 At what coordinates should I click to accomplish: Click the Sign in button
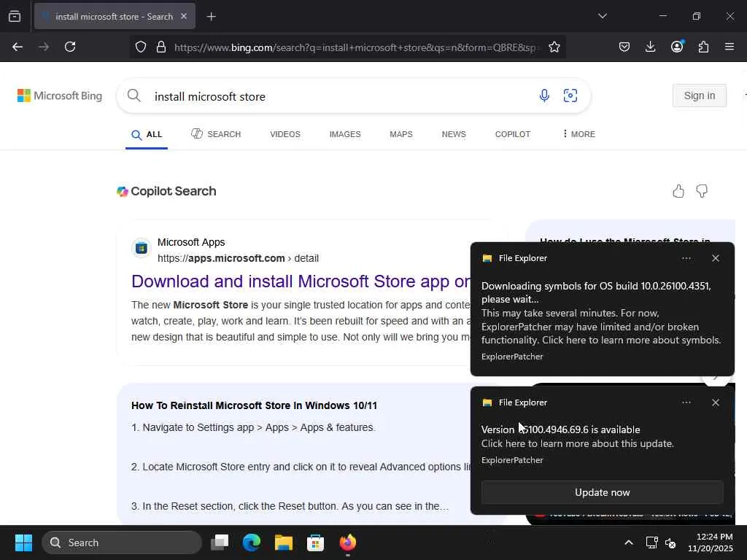click(700, 96)
